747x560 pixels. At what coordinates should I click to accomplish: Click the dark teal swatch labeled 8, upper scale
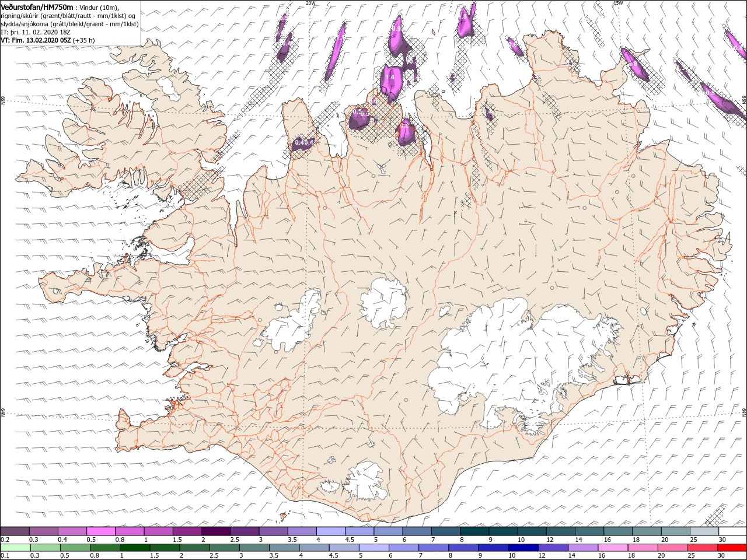(x=474, y=531)
